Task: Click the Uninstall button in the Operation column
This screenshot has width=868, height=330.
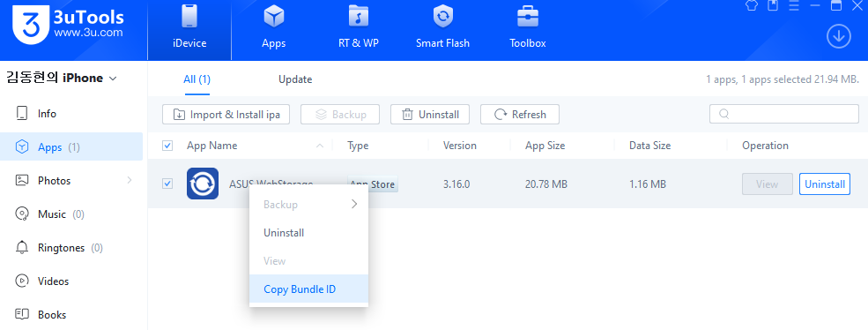Action: (x=825, y=184)
